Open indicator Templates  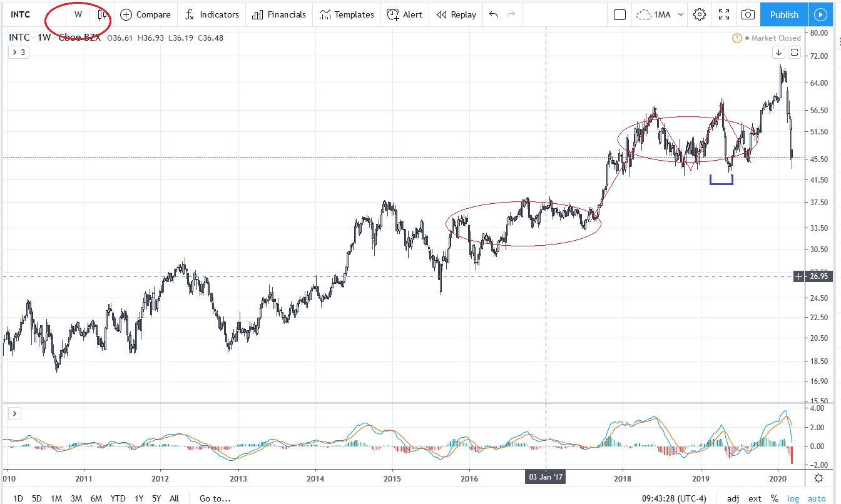(x=346, y=14)
